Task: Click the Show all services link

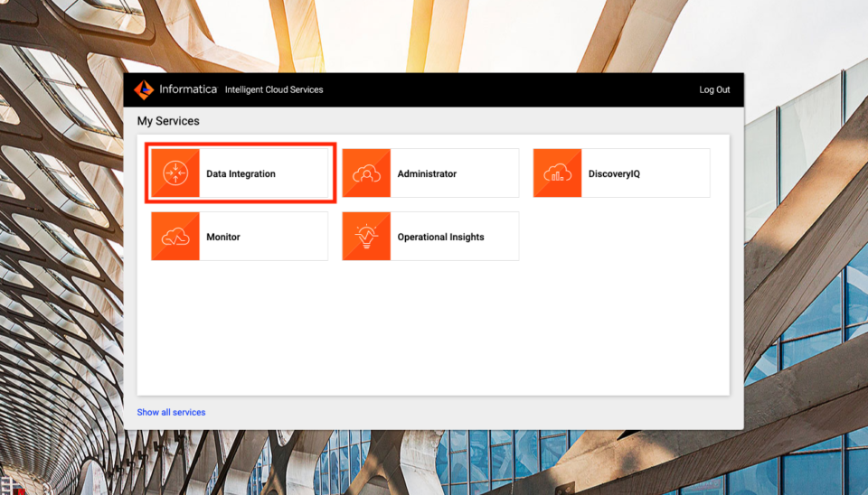Action: click(x=171, y=412)
